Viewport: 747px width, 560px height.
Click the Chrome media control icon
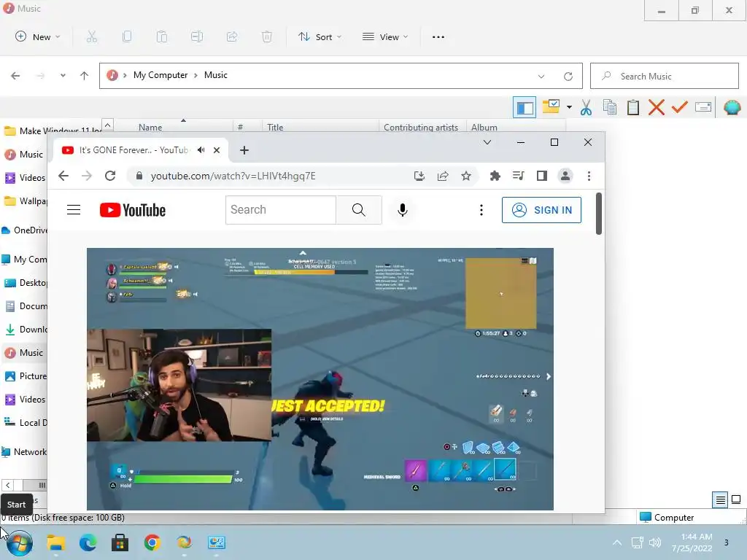(519, 176)
